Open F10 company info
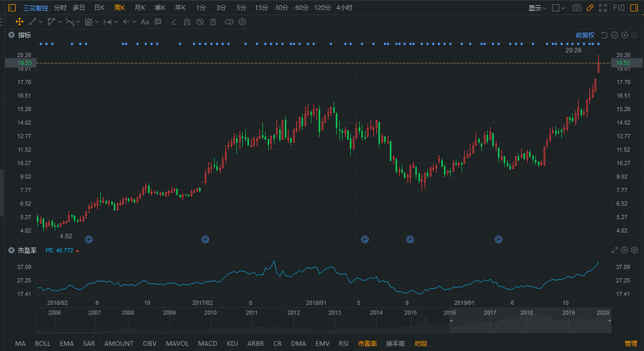Screen dimensions: 644x351 pos(619,8)
